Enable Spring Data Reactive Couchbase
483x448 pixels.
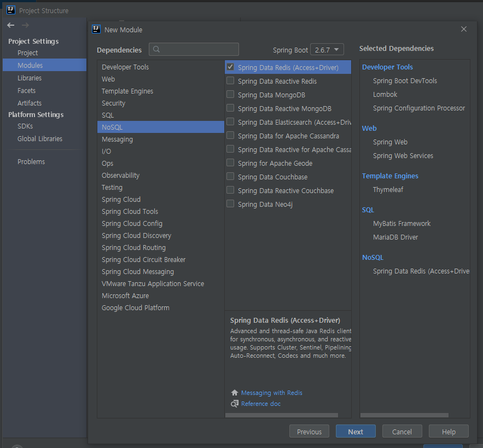click(x=230, y=190)
